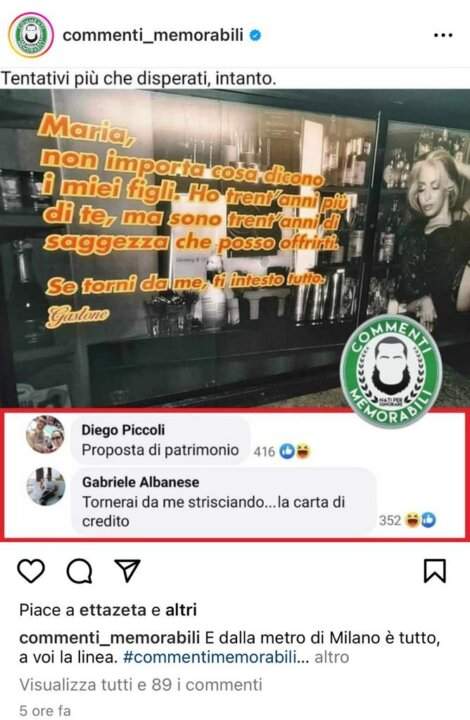The height and width of the screenshot is (720, 470).
Task: Tap the 416 reactions like emoji
Action: 287,451
